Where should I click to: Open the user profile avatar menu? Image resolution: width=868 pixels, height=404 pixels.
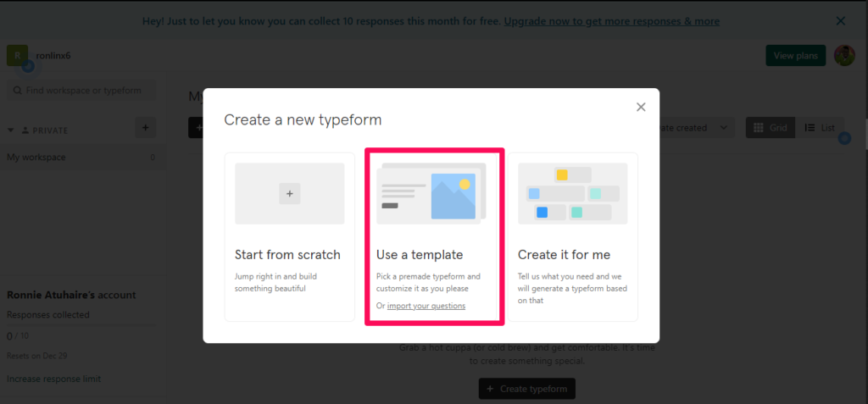(844, 55)
